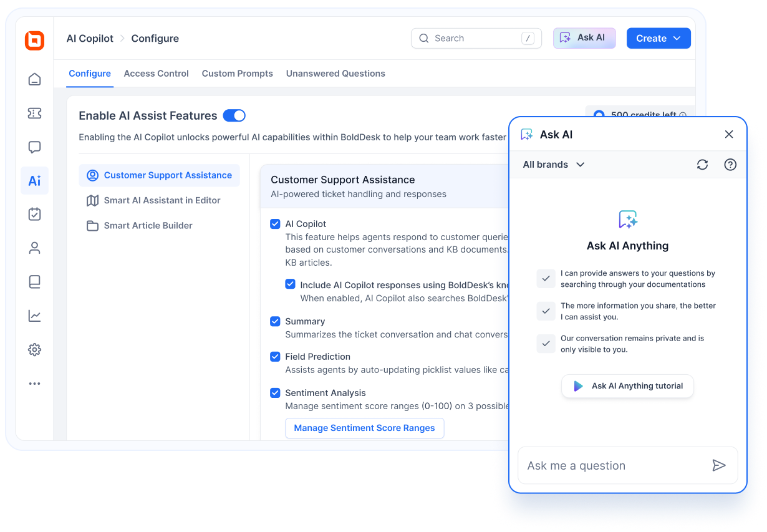
Task: Open the Chat sidebar icon
Action: point(35,147)
